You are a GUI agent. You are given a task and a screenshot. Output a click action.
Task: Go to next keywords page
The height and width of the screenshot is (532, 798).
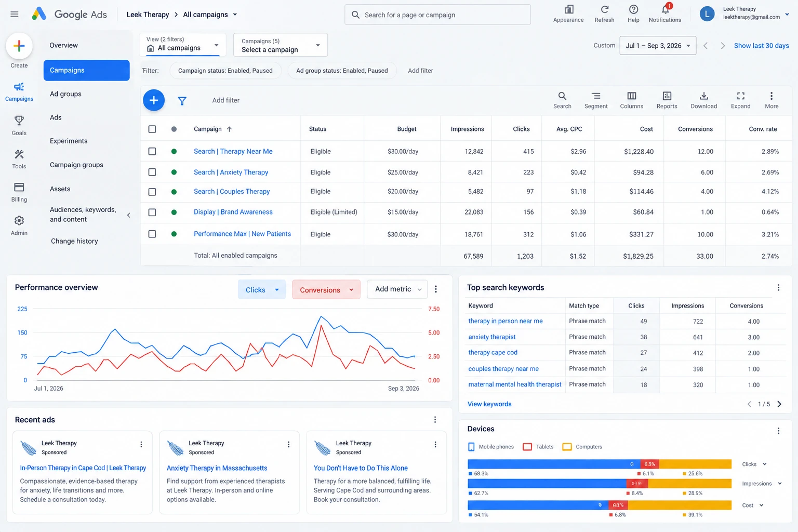pyautogui.click(x=779, y=404)
